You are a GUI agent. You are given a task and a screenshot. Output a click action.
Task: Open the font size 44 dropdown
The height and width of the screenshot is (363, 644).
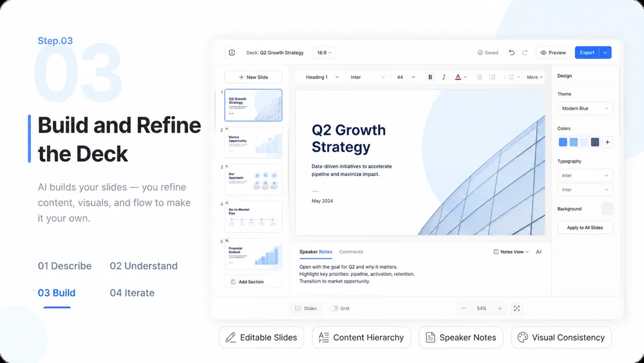coord(406,77)
